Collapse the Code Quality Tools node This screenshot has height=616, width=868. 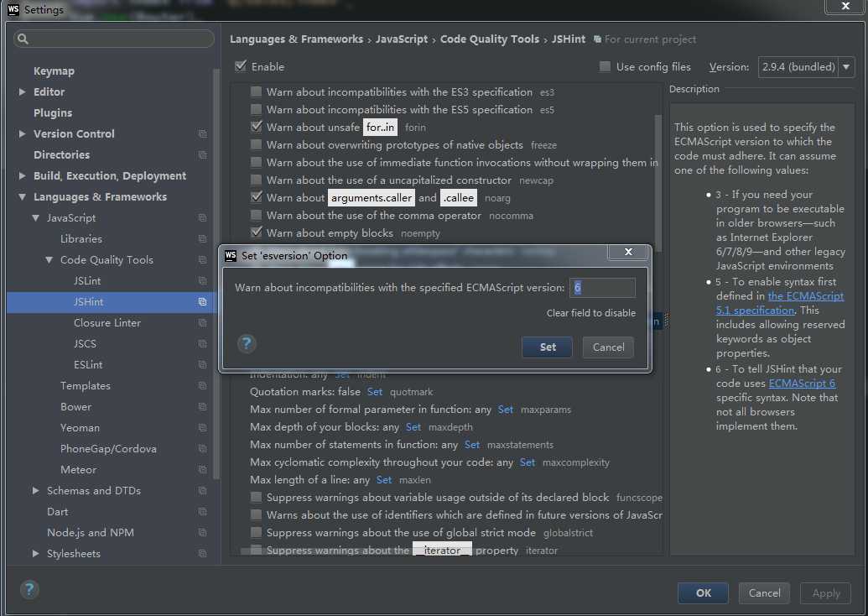(49, 260)
